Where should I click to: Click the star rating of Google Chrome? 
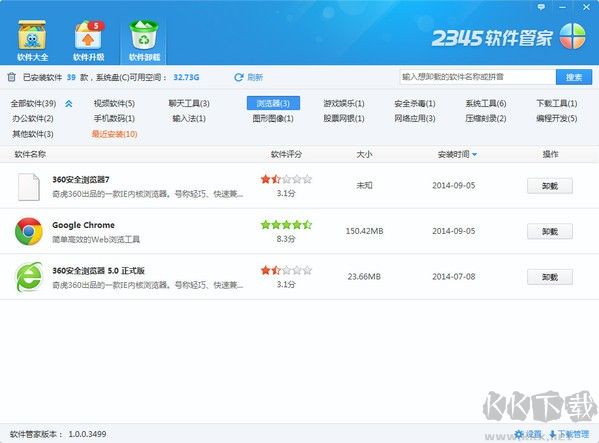point(286,225)
